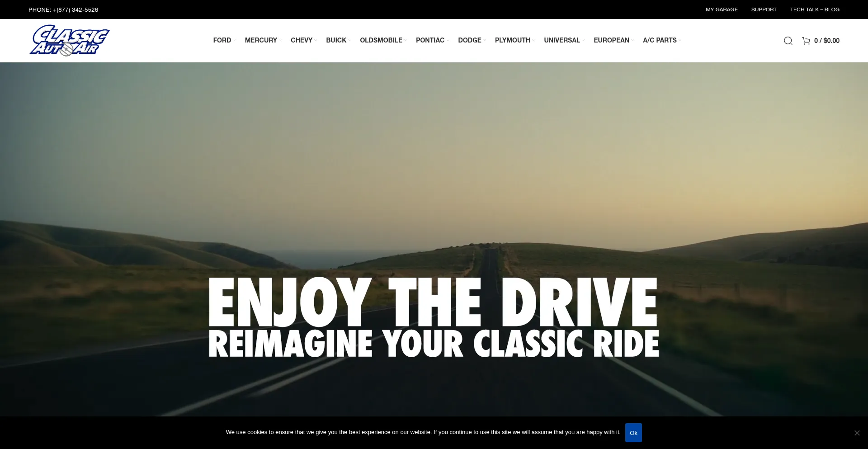
Task: Expand the Ford dropdown menu
Action: pos(222,40)
